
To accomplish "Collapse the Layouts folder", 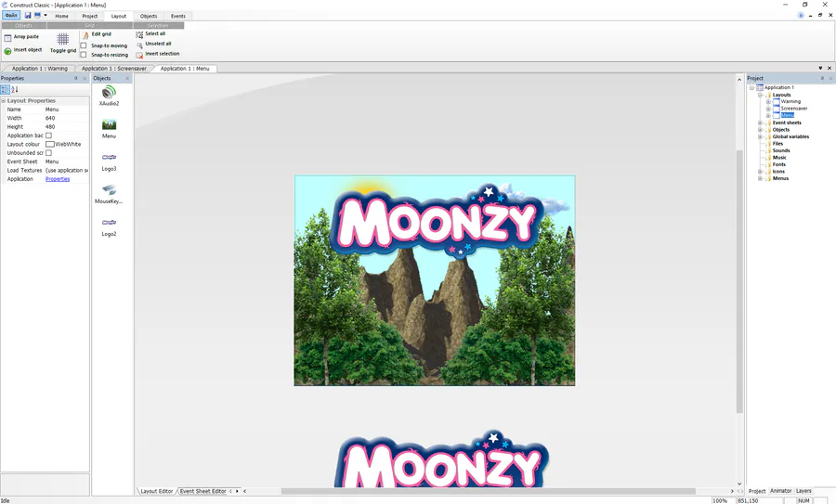I will [760, 95].
